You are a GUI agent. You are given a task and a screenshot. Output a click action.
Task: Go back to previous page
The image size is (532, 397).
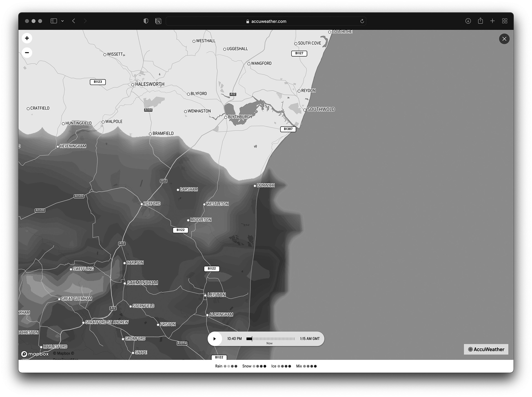74,21
